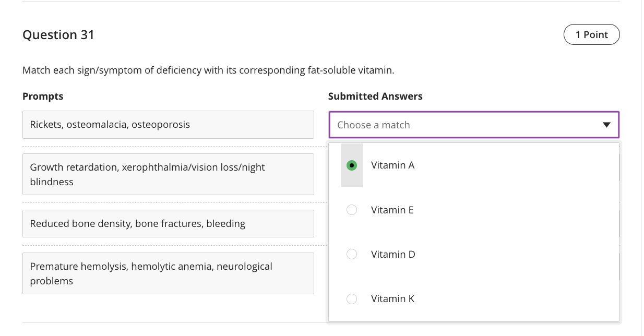This screenshot has height=336, width=644.
Task: Click the dropdown arrow on the match selector
Action: coord(606,125)
